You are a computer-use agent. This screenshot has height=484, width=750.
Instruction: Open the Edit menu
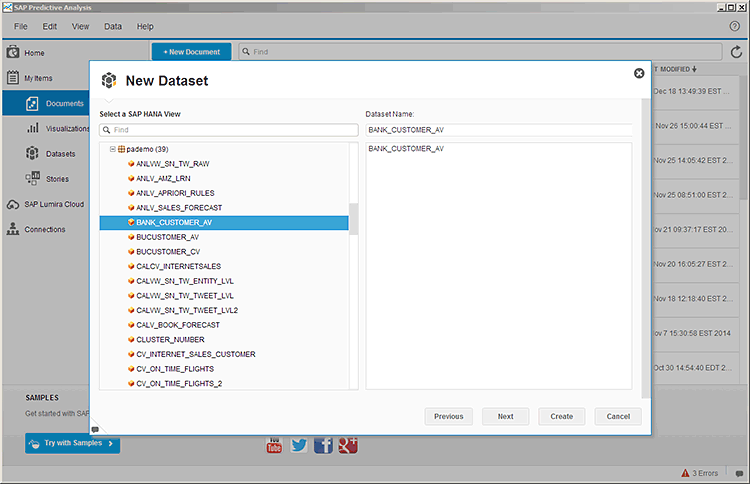click(x=50, y=26)
